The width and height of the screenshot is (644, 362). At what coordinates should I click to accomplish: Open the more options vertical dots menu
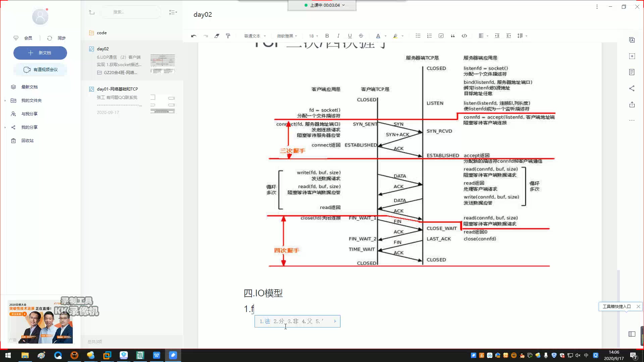tap(597, 7)
